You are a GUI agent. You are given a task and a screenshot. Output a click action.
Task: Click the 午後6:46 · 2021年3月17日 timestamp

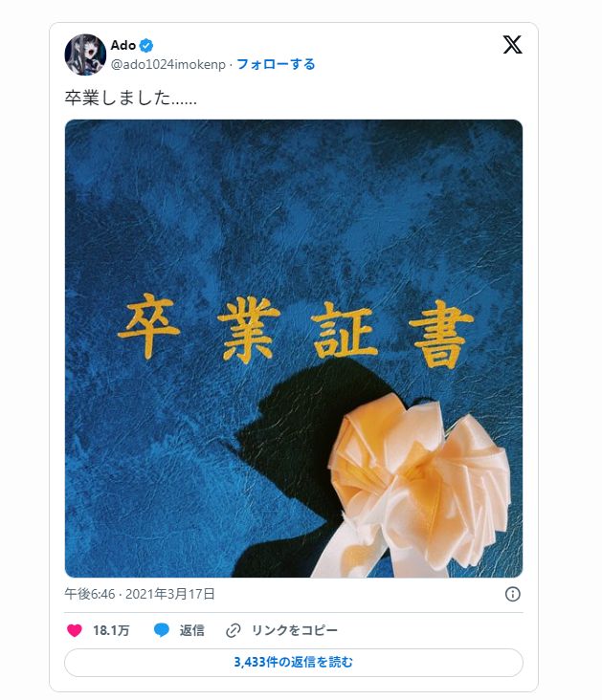(140, 594)
